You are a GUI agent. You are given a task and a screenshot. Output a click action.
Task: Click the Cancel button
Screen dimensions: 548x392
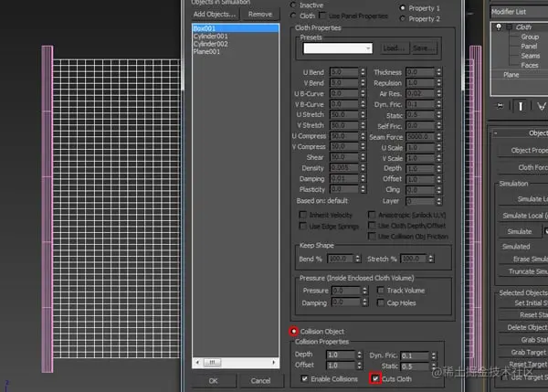coord(260,381)
